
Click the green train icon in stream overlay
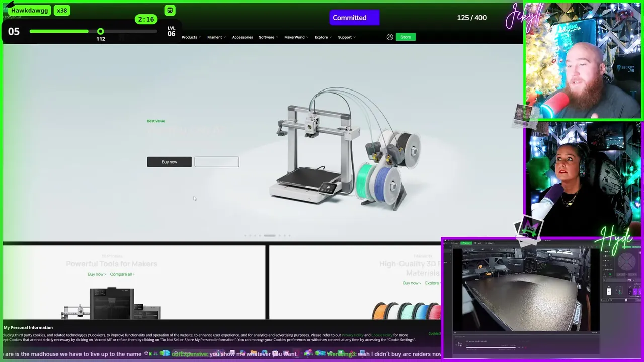click(x=170, y=10)
